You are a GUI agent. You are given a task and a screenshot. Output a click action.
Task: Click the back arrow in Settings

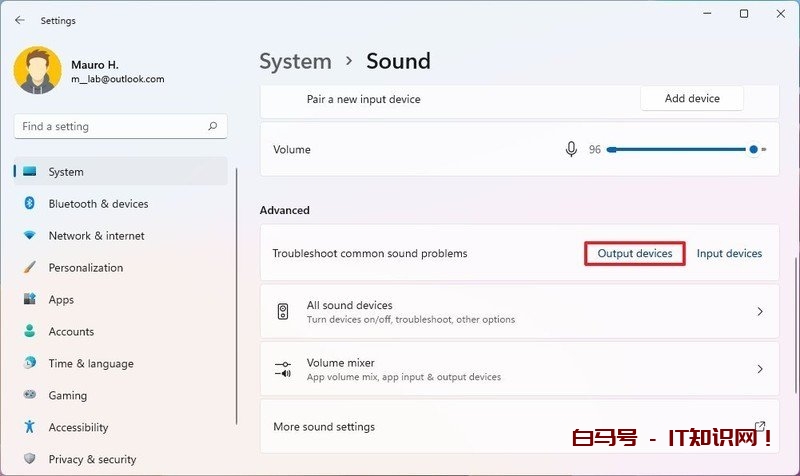coord(20,20)
